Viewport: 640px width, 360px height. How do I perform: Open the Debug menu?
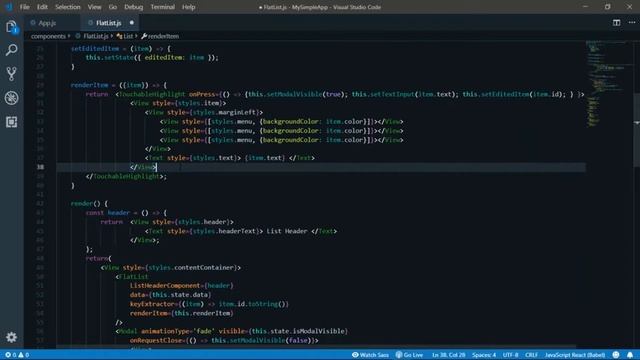pyautogui.click(x=133, y=7)
